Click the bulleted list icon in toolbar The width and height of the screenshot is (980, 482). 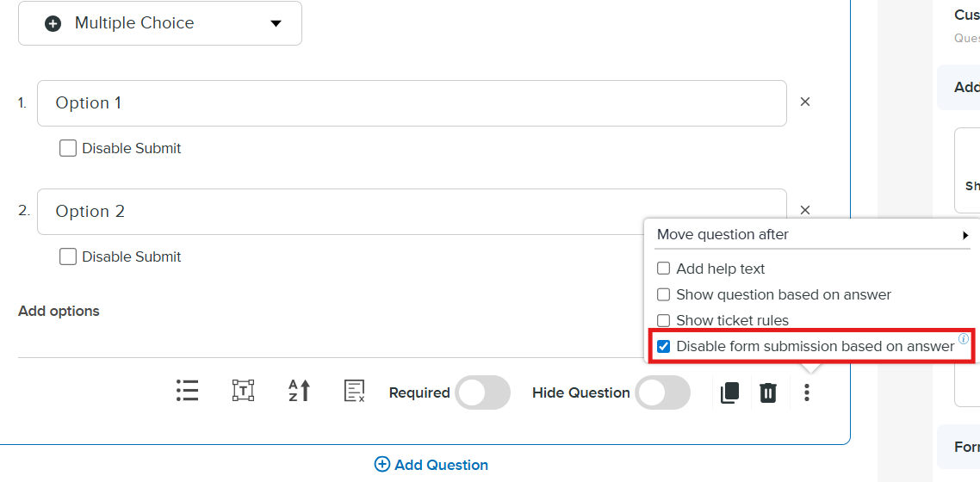click(x=187, y=392)
